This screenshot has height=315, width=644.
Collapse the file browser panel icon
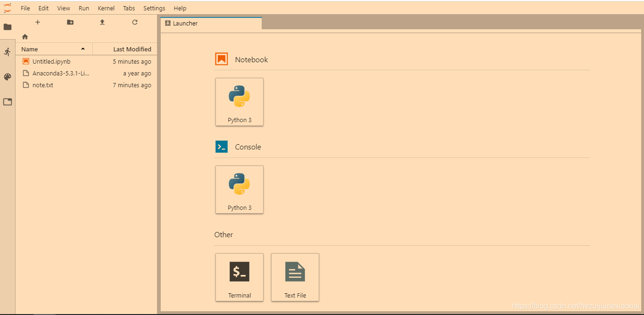pos(8,27)
